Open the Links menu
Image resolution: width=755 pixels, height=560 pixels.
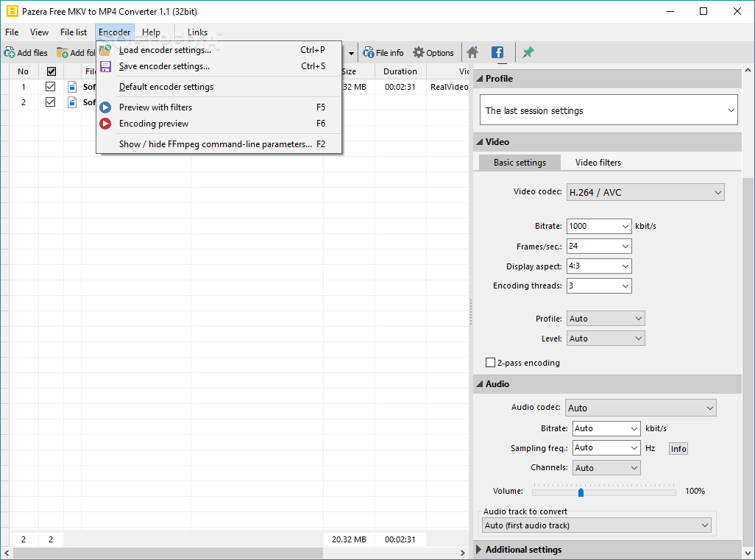tap(197, 32)
